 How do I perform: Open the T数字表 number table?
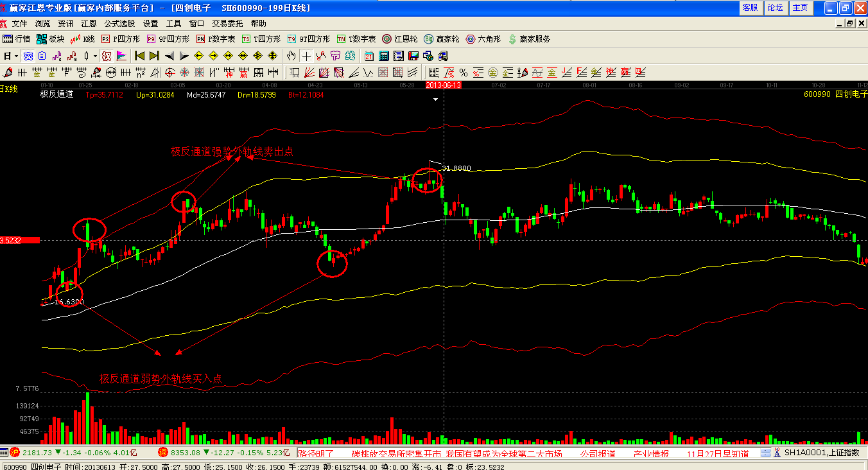tap(356, 39)
